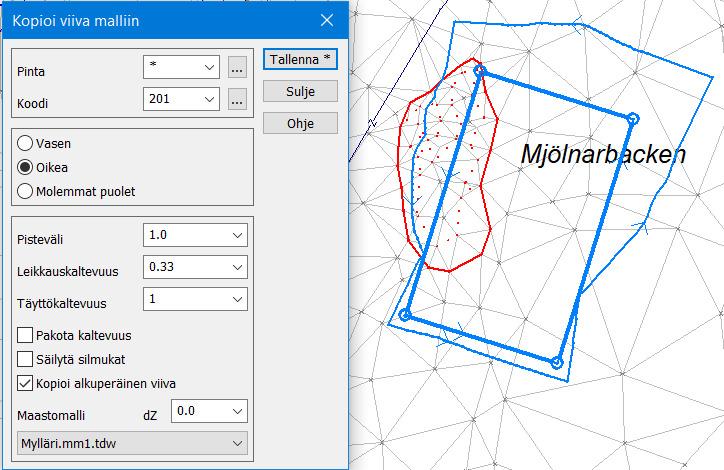This screenshot has width=724, height=470.
Task: Open the Täyttökaltevuus dropdown
Action: [x=236, y=299]
